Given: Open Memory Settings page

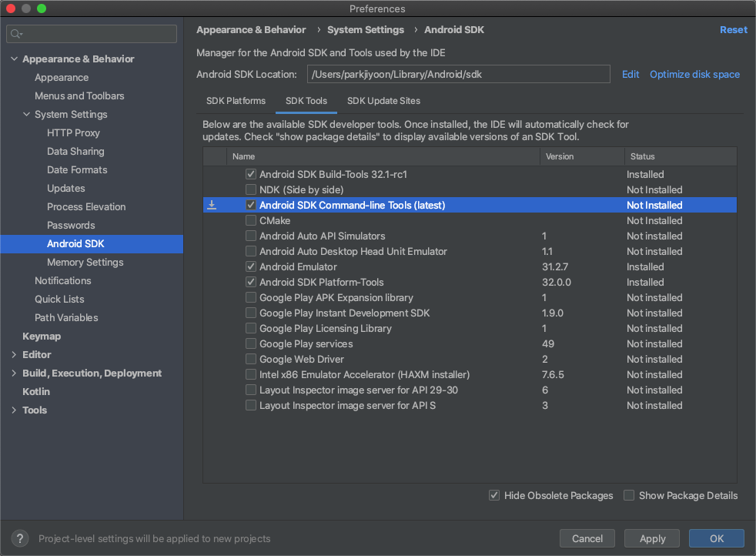Looking at the screenshot, I should (x=85, y=263).
